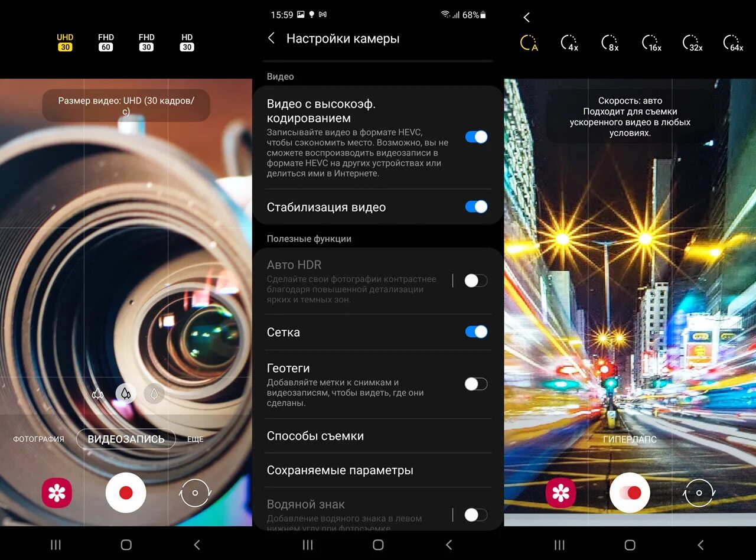This screenshot has height=560, width=756.
Task: Start video recording with red record button
Action: [x=126, y=493]
